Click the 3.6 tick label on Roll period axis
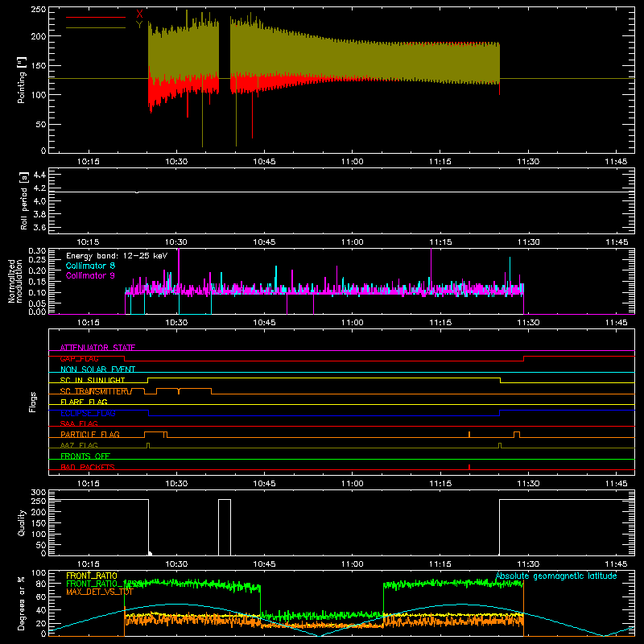The image size is (644, 644). tap(39, 227)
